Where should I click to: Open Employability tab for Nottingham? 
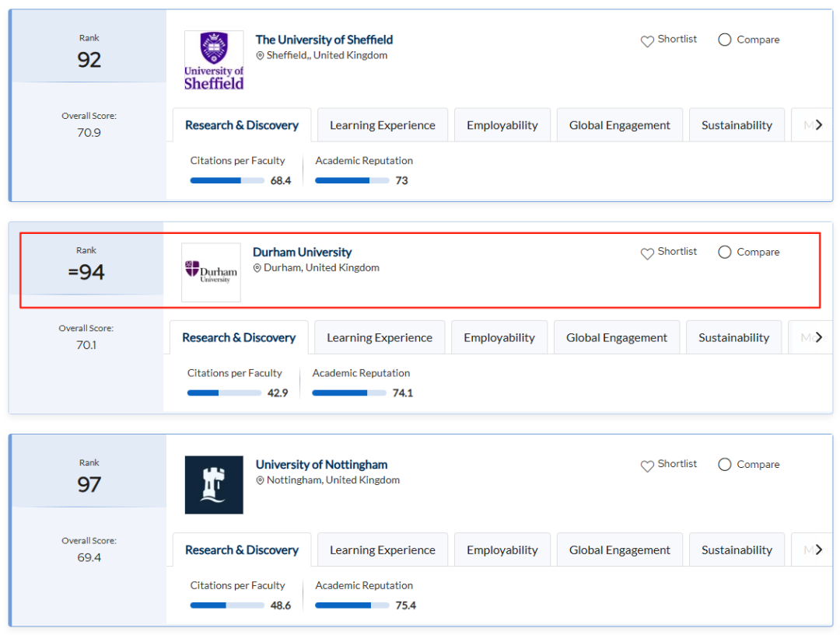pyautogui.click(x=502, y=550)
